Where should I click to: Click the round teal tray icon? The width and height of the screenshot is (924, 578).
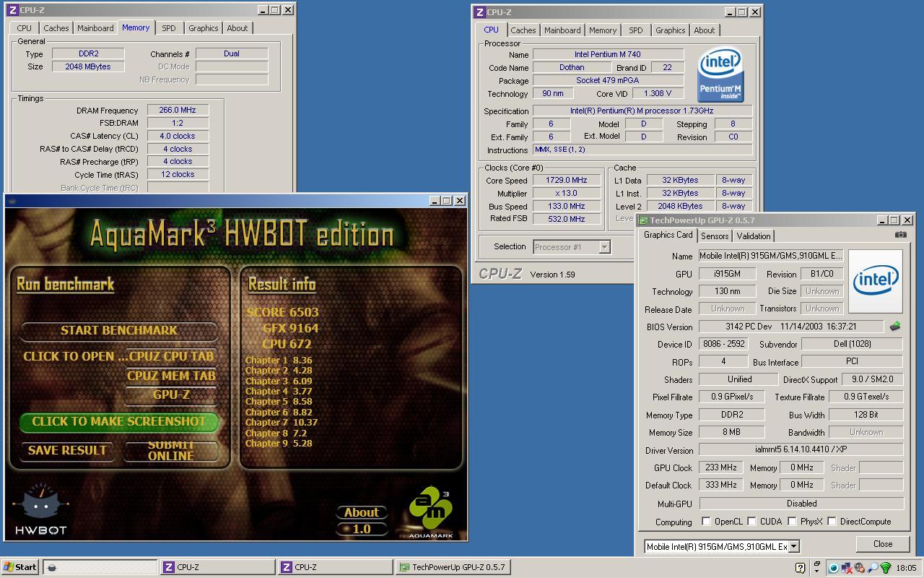[x=834, y=568]
